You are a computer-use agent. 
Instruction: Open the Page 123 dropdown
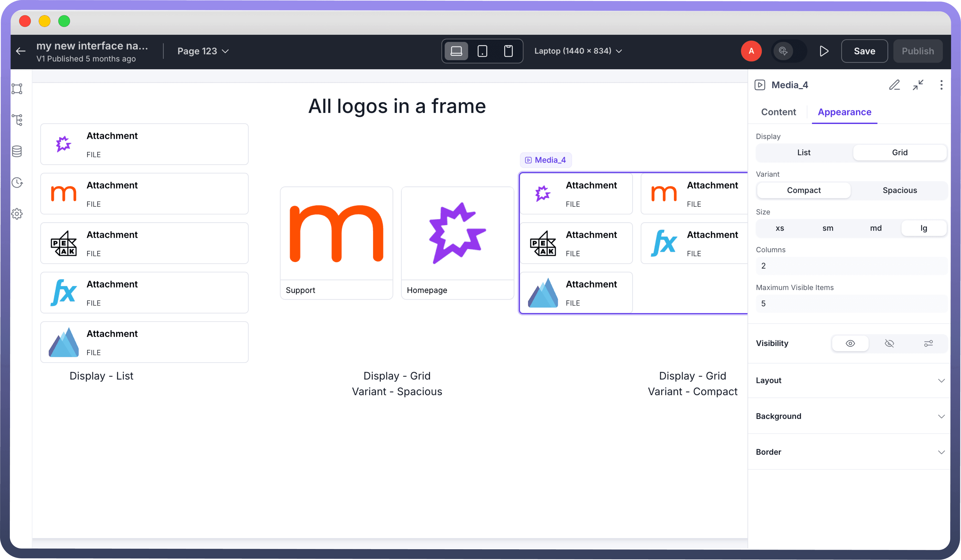(203, 51)
